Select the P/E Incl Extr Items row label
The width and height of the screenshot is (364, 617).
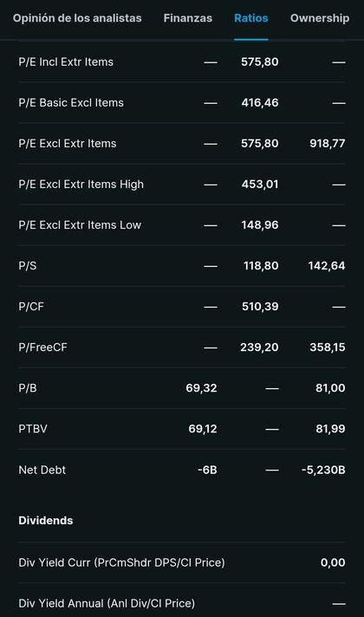pos(66,62)
